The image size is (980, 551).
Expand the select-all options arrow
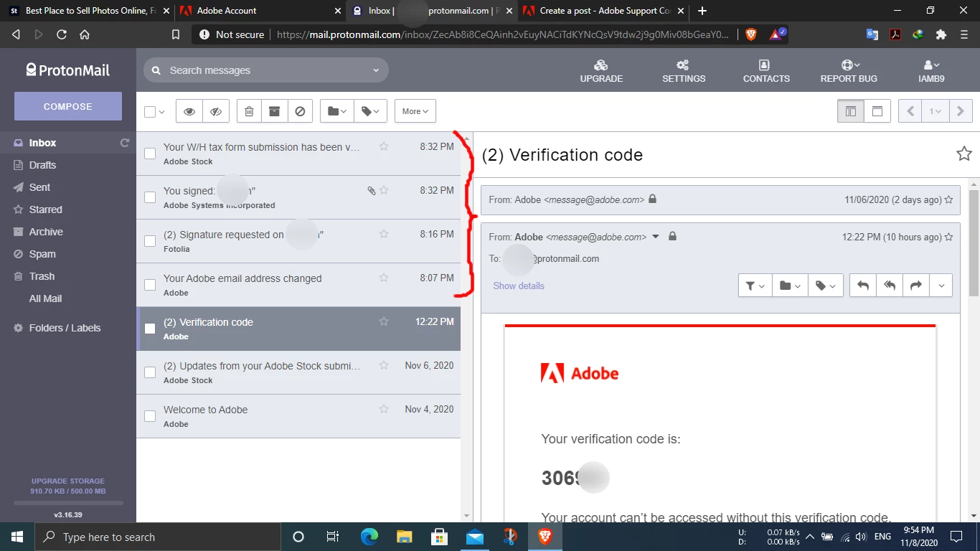coord(161,112)
